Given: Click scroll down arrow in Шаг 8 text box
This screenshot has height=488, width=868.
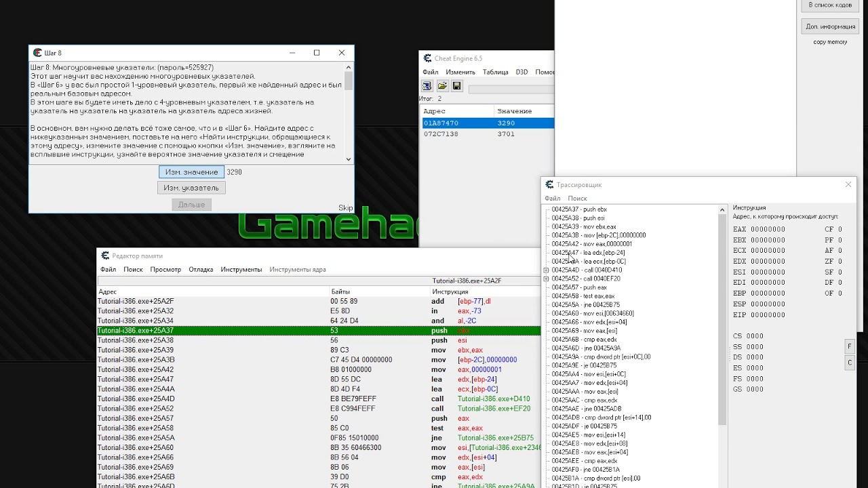Looking at the screenshot, I should tap(349, 159).
